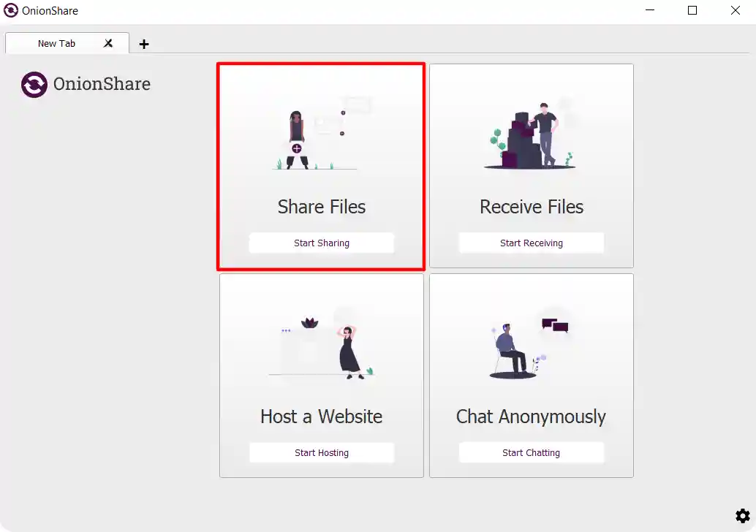The width and height of the screenshot is (756, 532).
Task: Select the Host a Website card
Action: click(321, 375)
